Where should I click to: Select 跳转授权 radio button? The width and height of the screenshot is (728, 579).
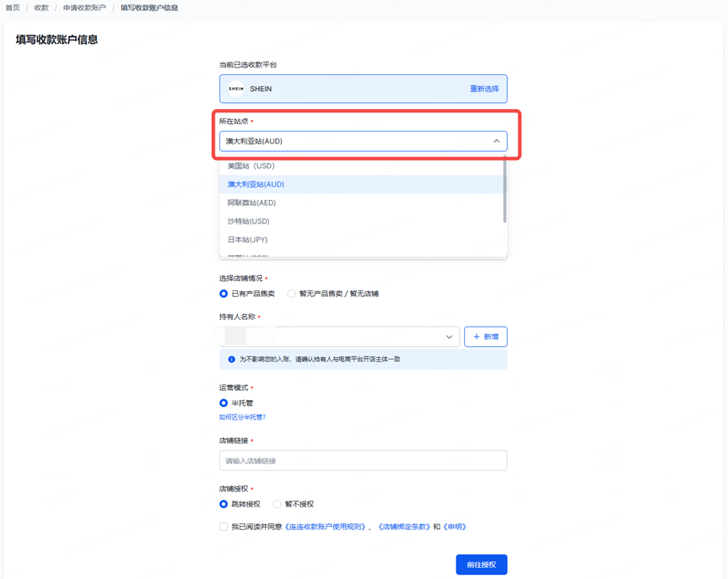point(224,504)
